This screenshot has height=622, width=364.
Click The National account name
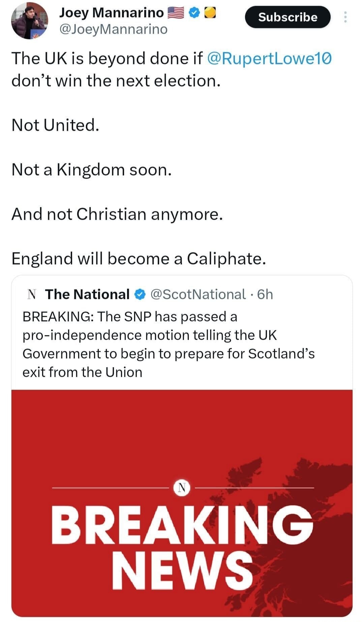click(x=87, y=294)
